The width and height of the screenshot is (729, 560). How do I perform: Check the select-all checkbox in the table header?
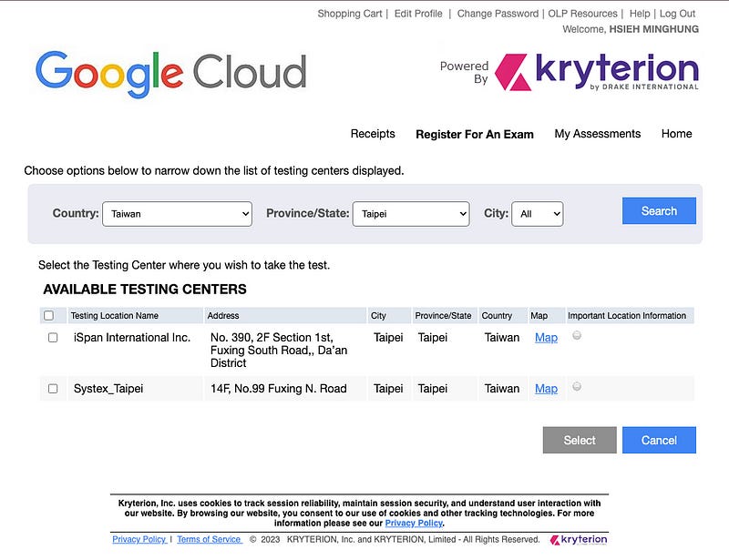click(x=51, y=315)
